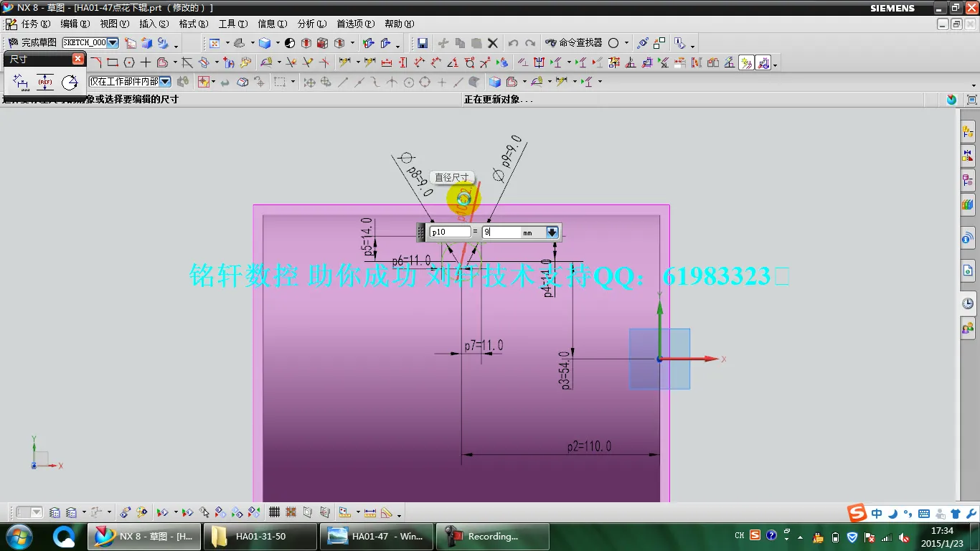Click the Inferred Dimensions icon in the 尺寸 dialog
Image resolution: width=980 pixels, height=551 pixels.
pos(19,81)
